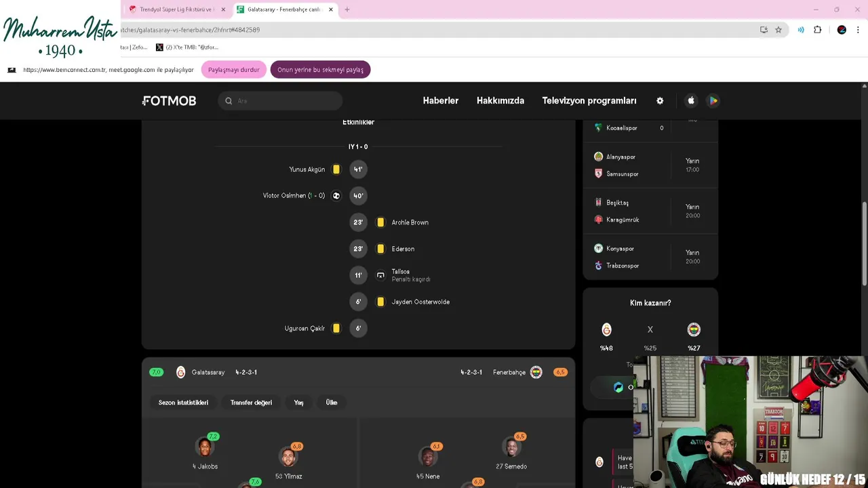The height and width of the screenshot is (488, 868).
Task: Click Talisca's missed penalty icon
Action: tap(380, 275)
